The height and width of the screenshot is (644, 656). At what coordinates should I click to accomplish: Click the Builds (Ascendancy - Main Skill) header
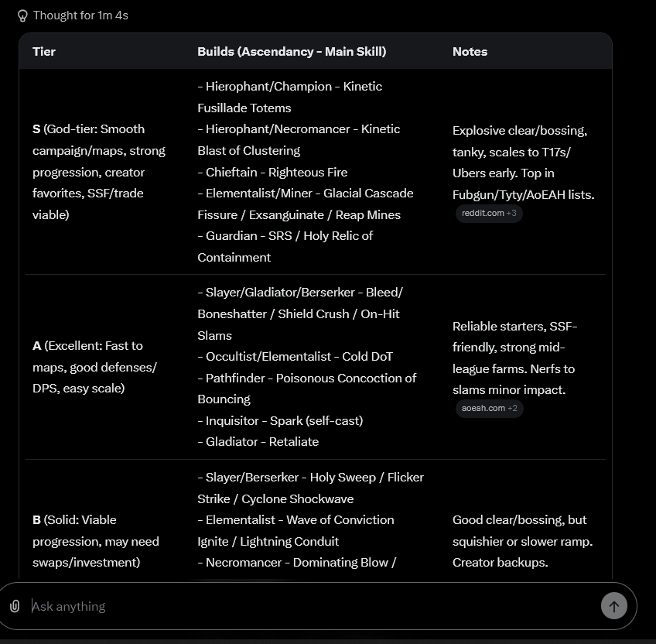292,52
